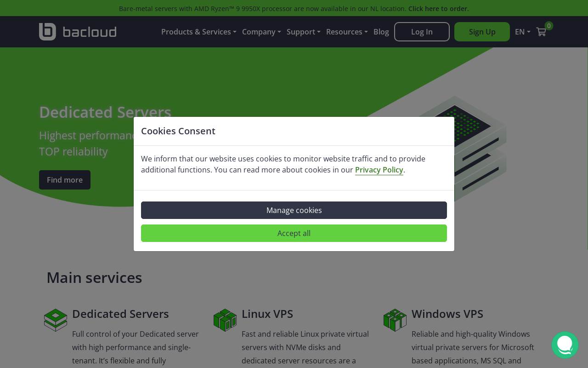Click the Find more button
This screenshot has width=588, height=368.
tap(65, 180)
